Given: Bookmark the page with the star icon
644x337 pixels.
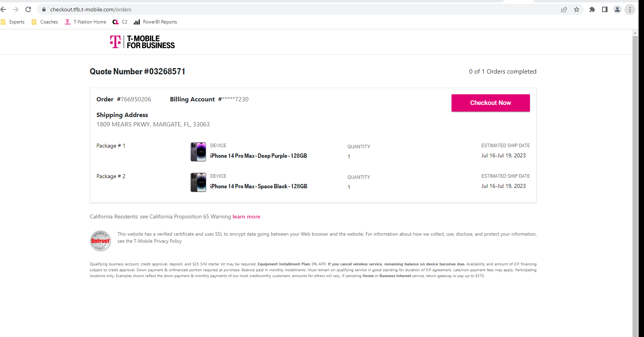Looking at the screenshot, I should [577, 9].
